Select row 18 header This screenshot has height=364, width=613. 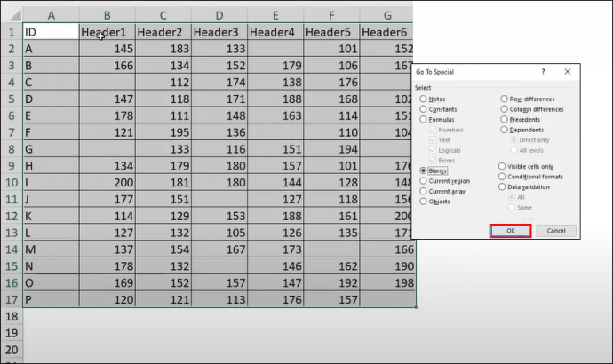[x=12, y=316]
